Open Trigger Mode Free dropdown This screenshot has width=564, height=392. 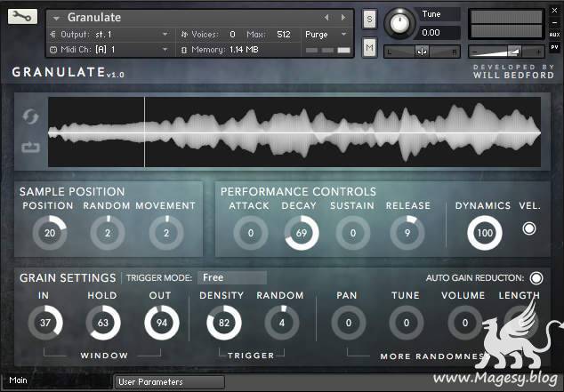(x=232, y=277)
